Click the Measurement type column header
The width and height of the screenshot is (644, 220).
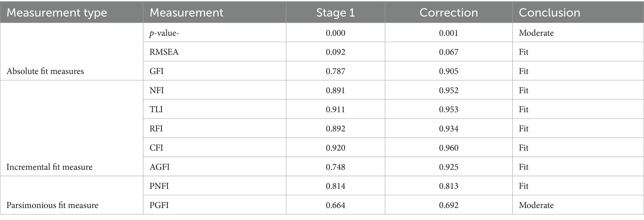click(x=57, y=12)
